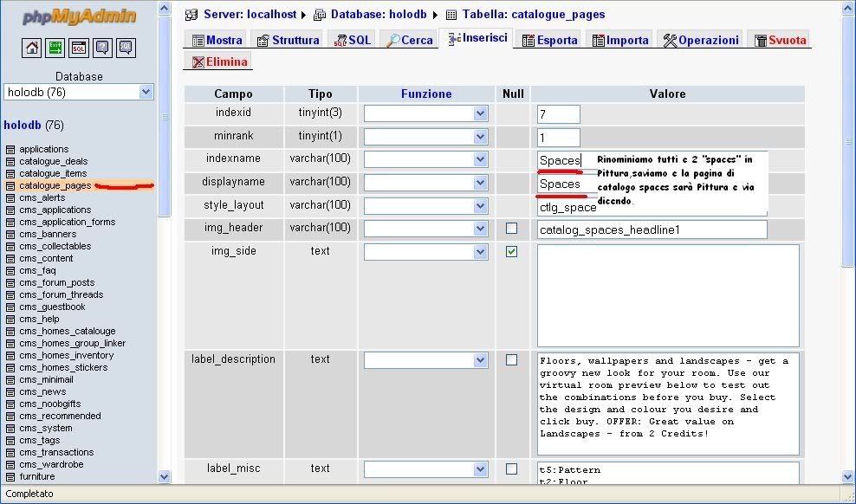
Task: Click the table icon beside cms_collectables
Action: pyautogui.click(x=10, y=247)
